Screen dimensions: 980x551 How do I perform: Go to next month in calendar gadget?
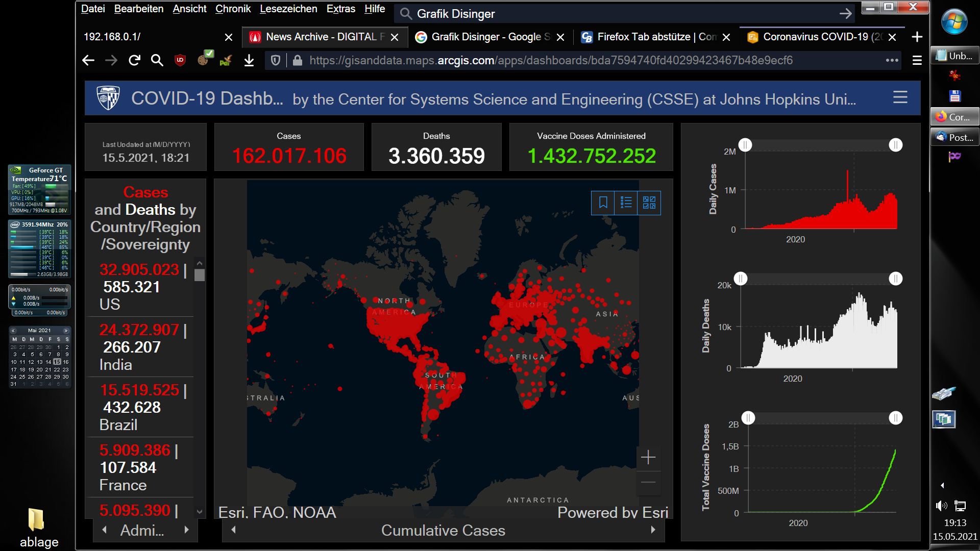[66, 331]
